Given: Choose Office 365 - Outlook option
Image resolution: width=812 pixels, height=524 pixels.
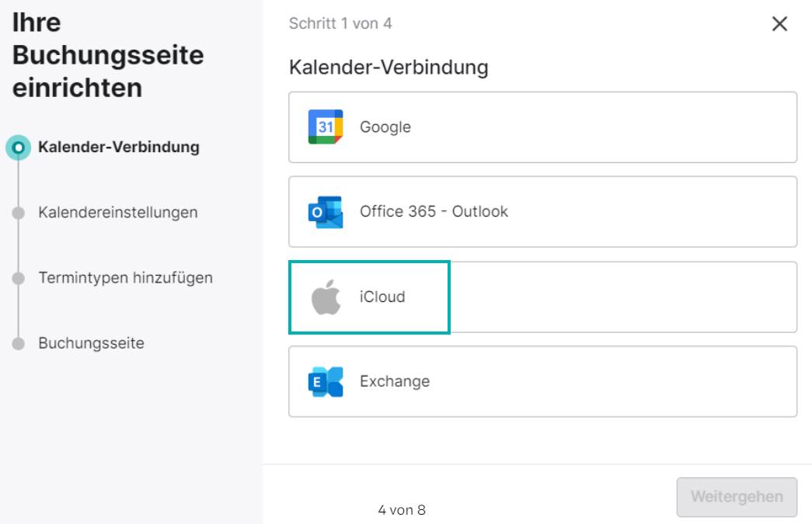Looking at the screenshot, I should click(542, 212).
